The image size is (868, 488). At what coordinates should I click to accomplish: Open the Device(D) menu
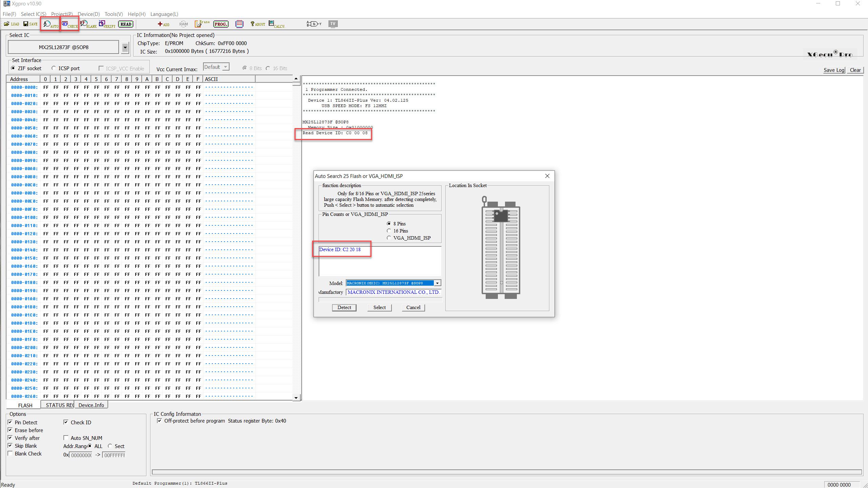coord(88,14)
